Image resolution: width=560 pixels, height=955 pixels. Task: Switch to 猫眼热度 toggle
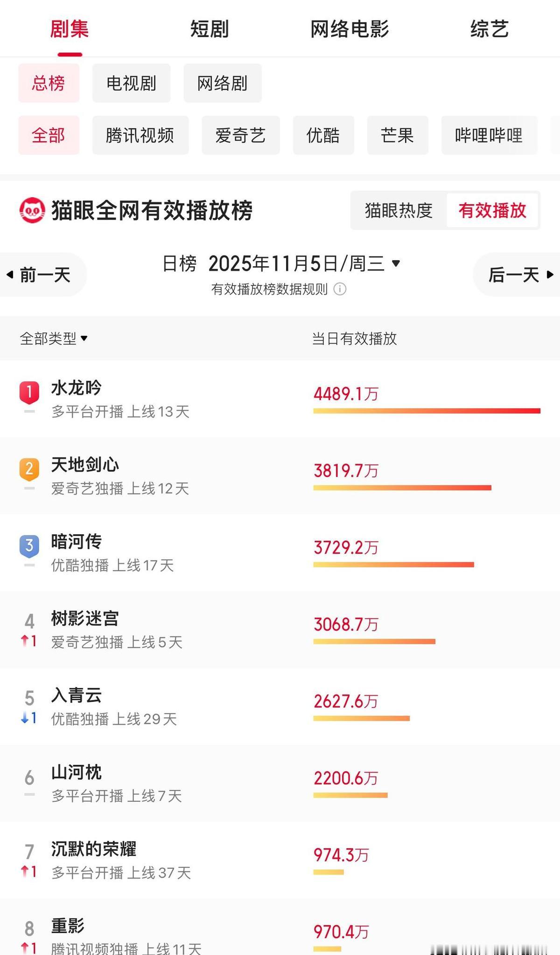(399, 211)
